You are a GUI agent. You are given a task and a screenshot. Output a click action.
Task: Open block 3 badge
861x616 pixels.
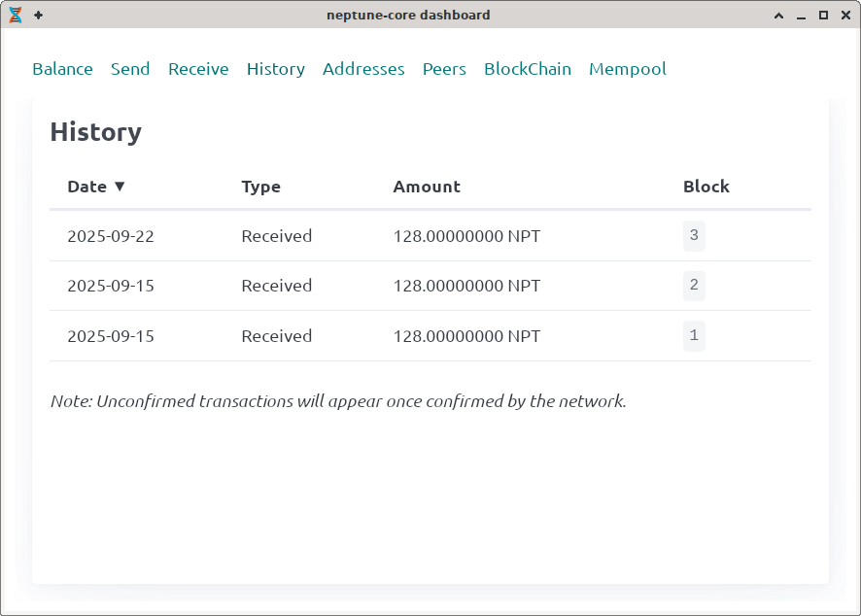(694, 236)
